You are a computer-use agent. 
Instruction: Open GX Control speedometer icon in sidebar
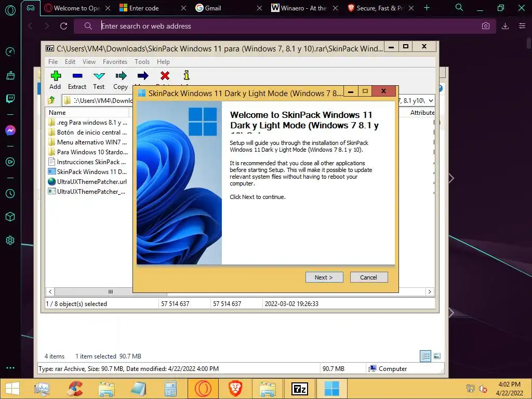pyautogui.click(x=10, y=52)
